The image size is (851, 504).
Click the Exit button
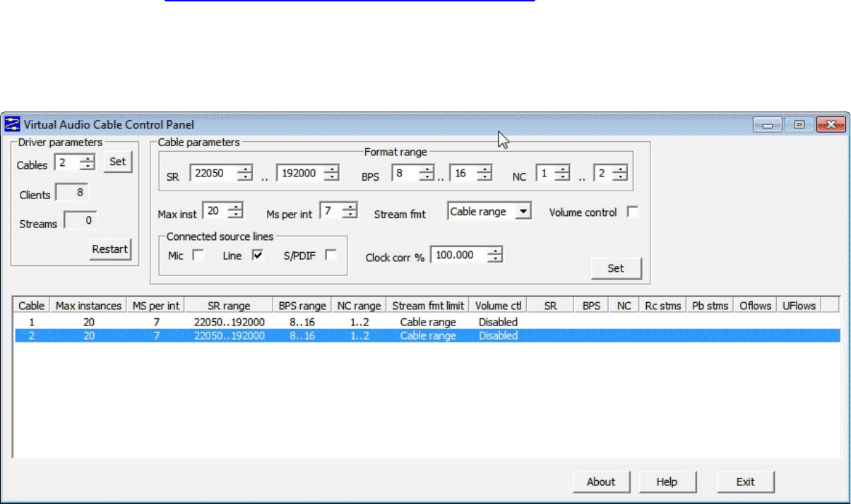(746, 481)
